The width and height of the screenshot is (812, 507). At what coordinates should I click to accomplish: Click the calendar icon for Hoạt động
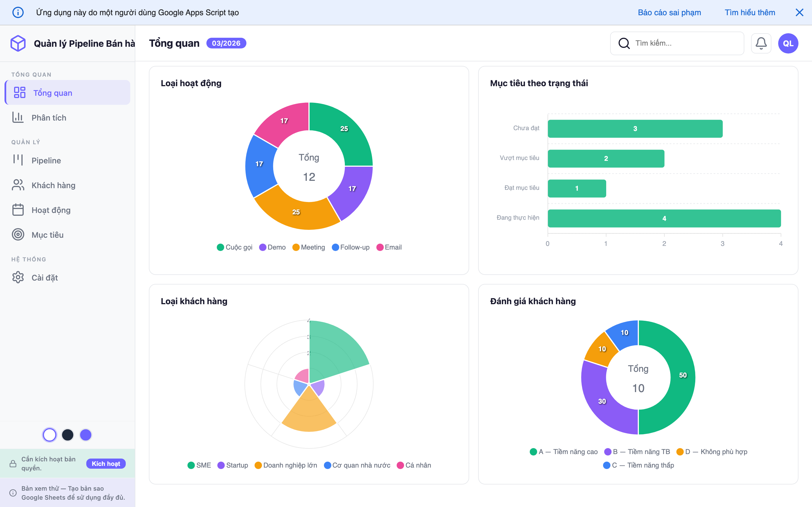[x=18, y=210]
